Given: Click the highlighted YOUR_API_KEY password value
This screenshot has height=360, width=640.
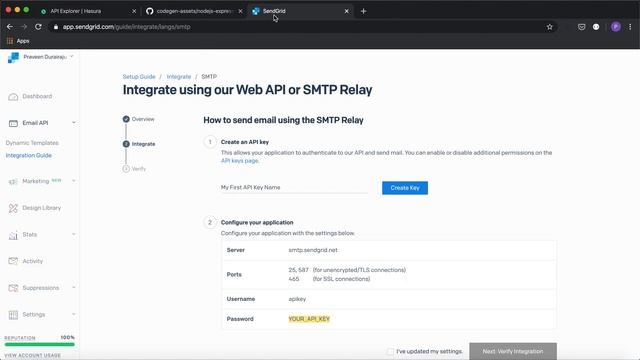Looking at the screenshot, I should pyautogui.click(x=309, y=319).
